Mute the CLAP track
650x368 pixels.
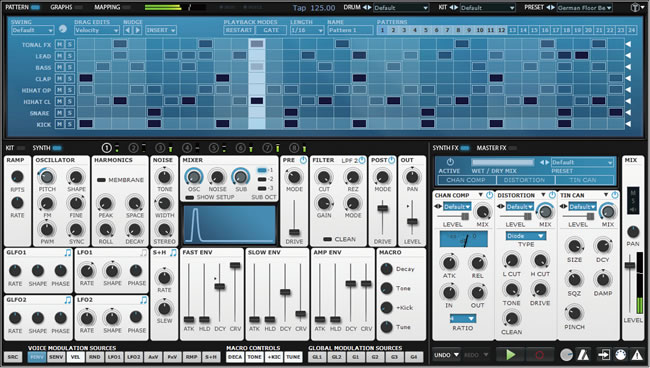click(60, 78)
